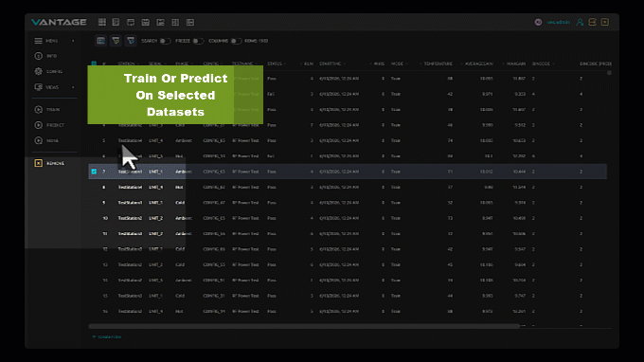Open the Status column dropdown arrow
Screen dimensions: 644x362
[285, 63]
